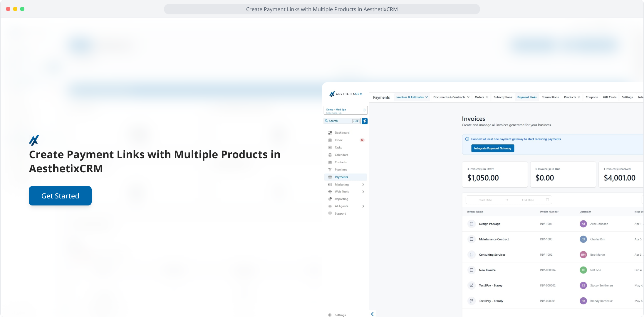Click the lightning bolt quick actions icon
Screen dimensions: 644x317
365,121
